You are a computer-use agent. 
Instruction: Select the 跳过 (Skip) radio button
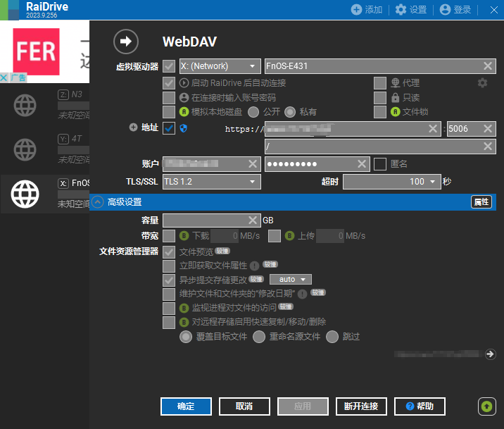point(332,337)
